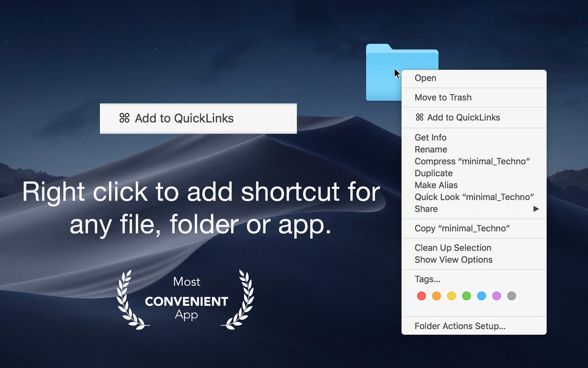Image resolution: width=588 pixels, height=368 pixels.
Task: Apply the gray tag color
Action: 512,296
